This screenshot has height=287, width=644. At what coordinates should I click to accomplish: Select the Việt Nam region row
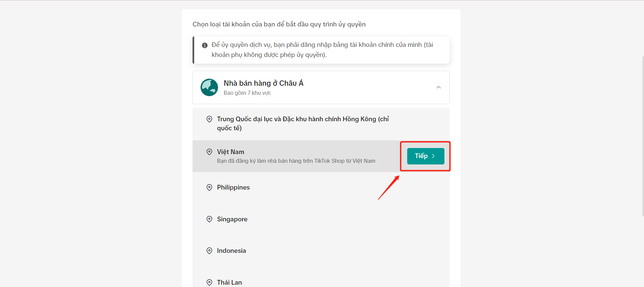click(321, 156)
